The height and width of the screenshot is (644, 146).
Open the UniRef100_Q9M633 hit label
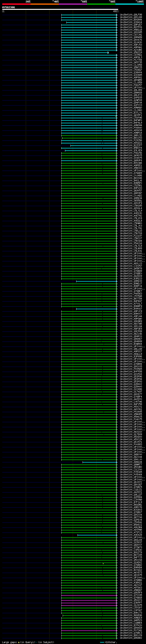tap(131, 281)
